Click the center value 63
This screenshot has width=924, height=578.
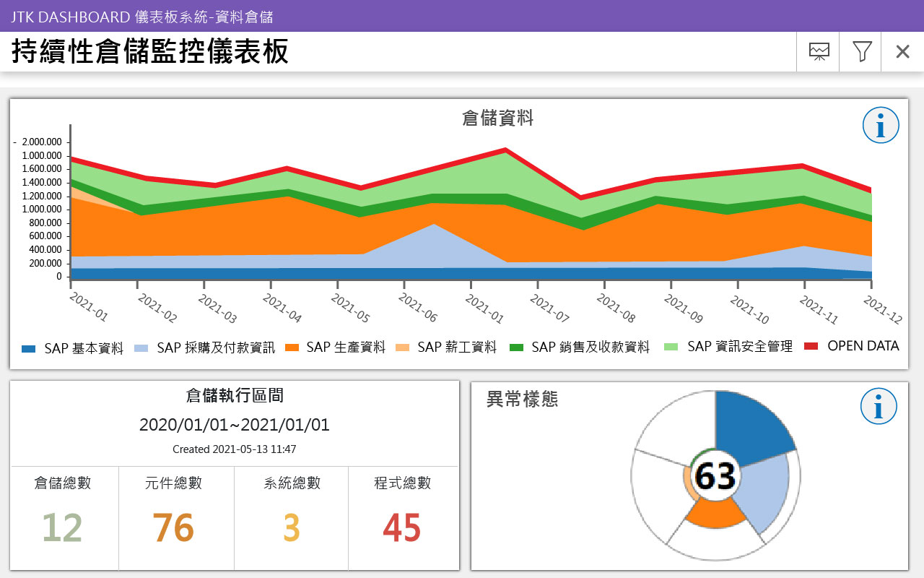coord(714,476)
